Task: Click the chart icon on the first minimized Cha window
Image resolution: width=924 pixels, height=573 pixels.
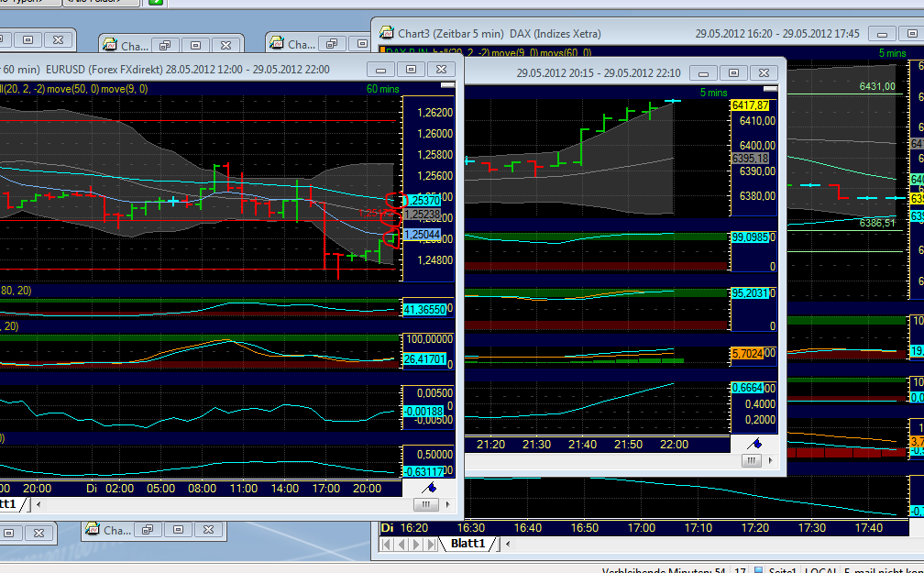Action: pos(112,44)
